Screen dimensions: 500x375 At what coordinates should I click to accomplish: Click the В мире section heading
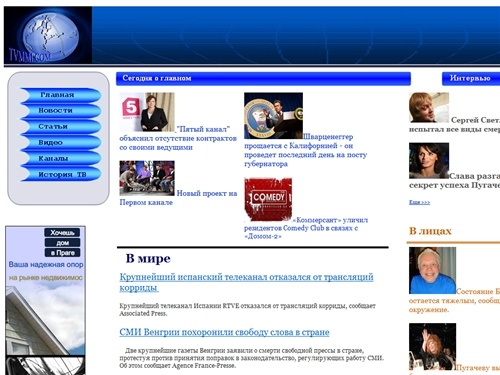(148, 258)
